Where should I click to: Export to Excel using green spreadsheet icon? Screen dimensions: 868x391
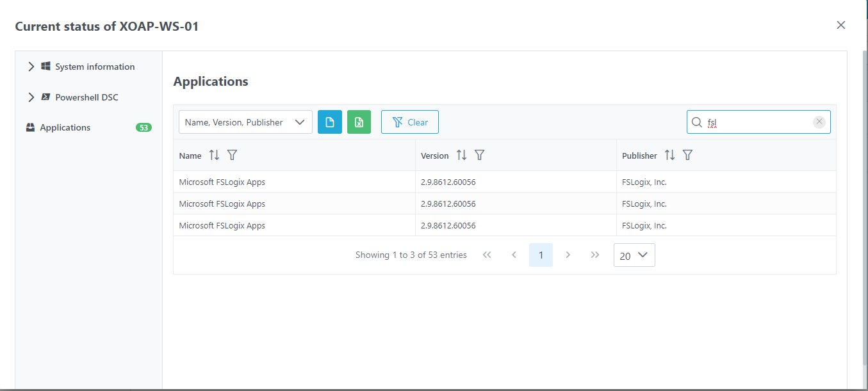pos(359,122)
